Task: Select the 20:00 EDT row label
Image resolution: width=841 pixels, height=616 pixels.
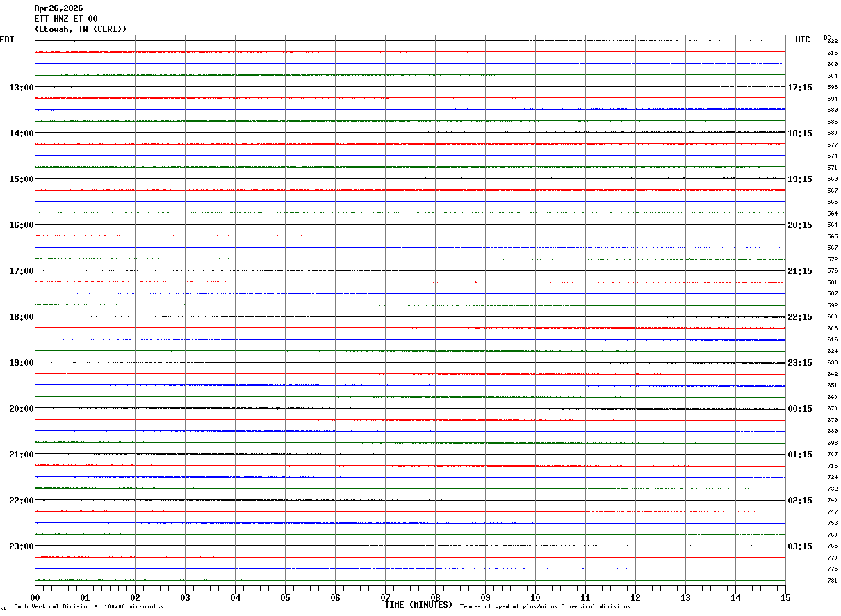Action: click(x=21, y=409)
